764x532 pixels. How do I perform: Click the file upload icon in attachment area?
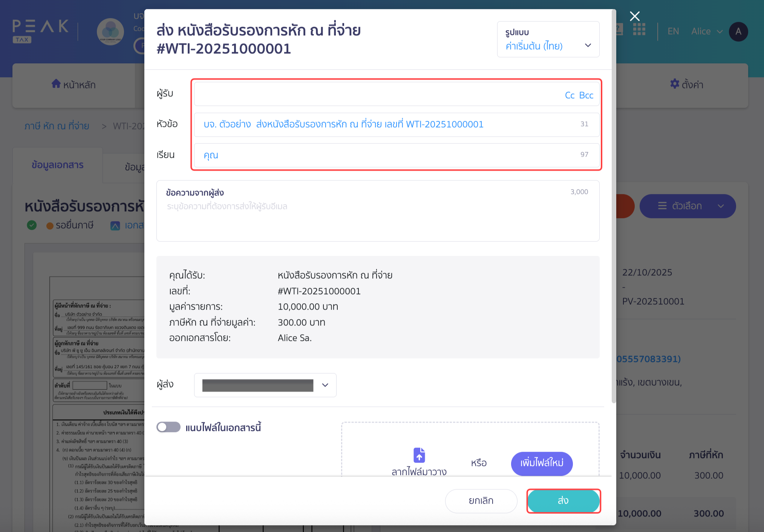(419, 455)
